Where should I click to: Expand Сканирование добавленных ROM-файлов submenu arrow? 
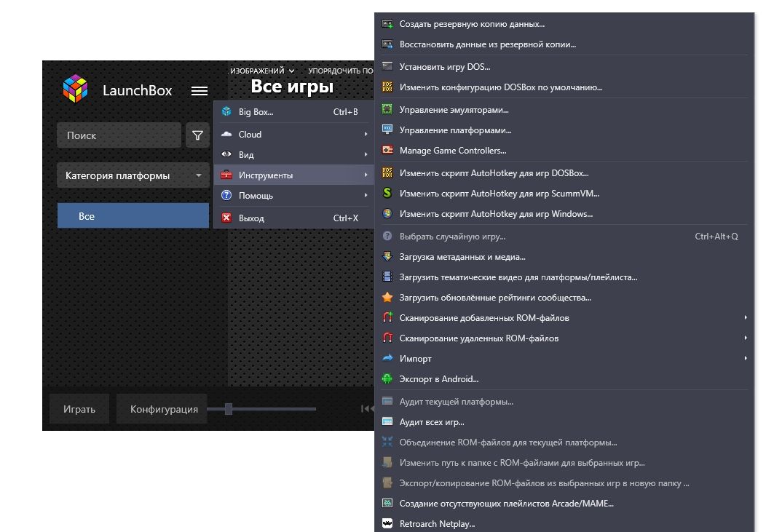[x=746, y=317]
